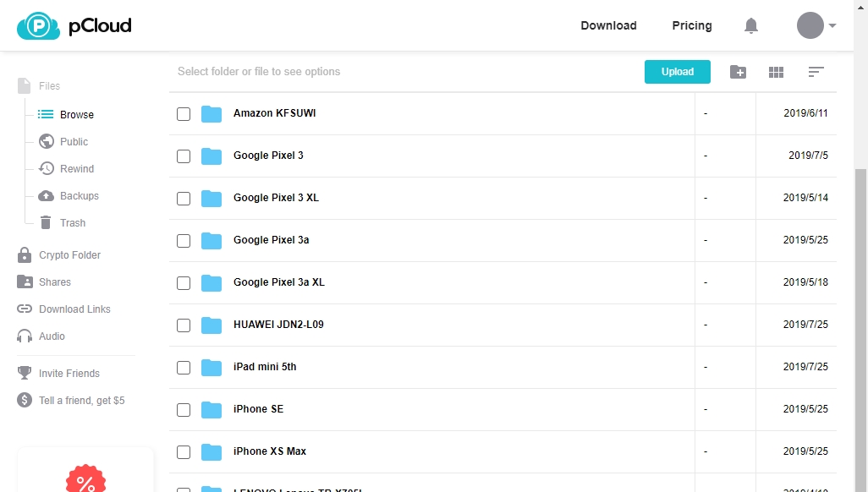
Task: Open the iPhone XS Max folder name
Action: tap(270, 451)
